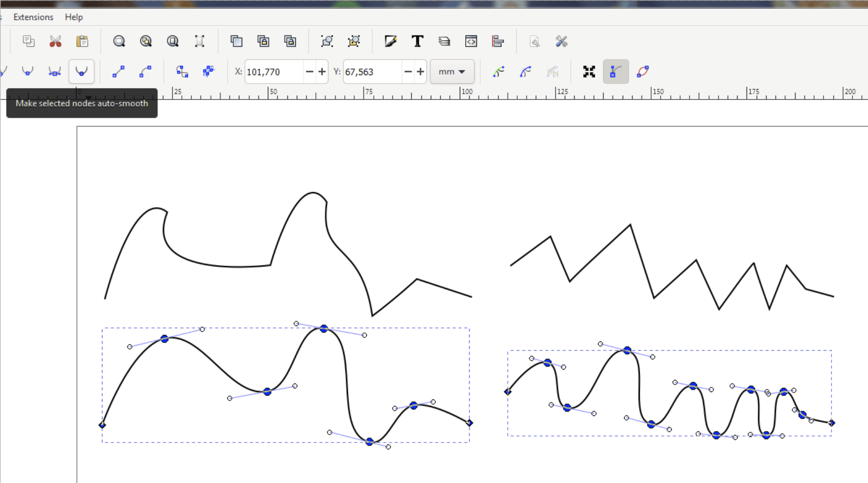This screenshot has width=868, height=483.
Task: Toggle transform handles visibility
Action: [590, 71]
